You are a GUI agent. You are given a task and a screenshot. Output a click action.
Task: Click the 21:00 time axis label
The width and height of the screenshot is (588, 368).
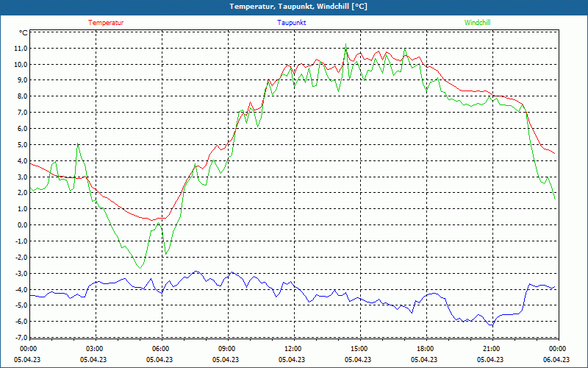click(492, 349)
